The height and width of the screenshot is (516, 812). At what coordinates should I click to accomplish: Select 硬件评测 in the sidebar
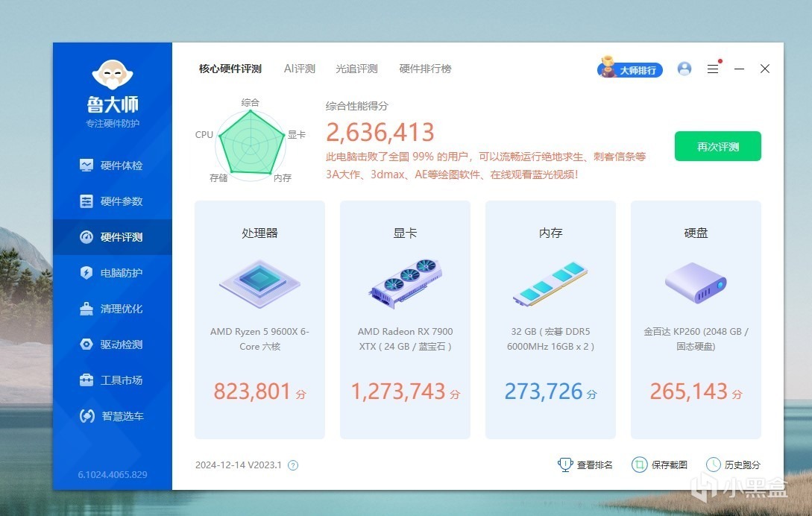(113, 237)
